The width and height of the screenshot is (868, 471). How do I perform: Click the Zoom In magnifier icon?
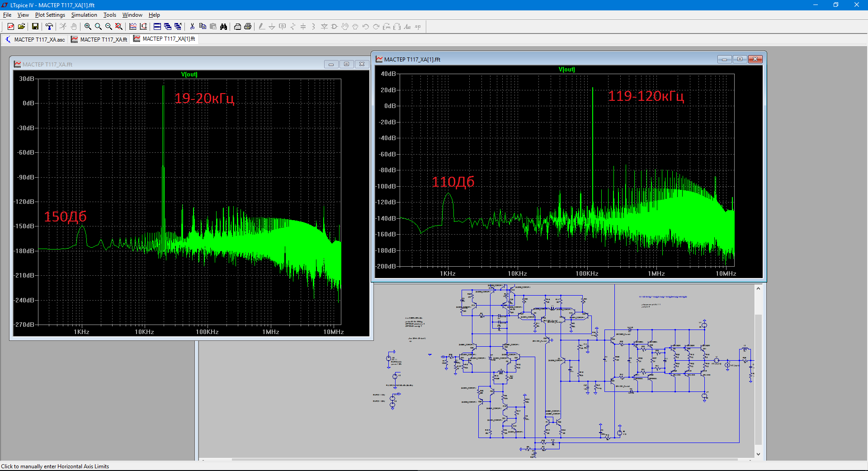tap(88, 27)
